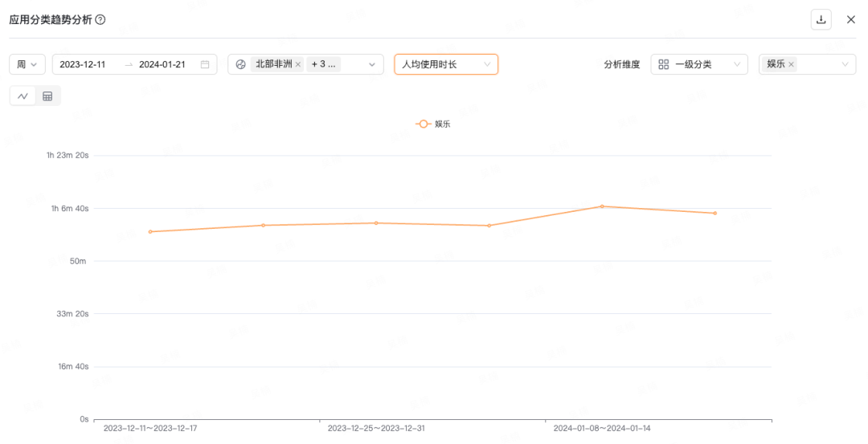The width and height of the screenshot is (868, 444).
Task: Click the 2024-01-08~2024-01-14 data point
Action: coord(602,206)
